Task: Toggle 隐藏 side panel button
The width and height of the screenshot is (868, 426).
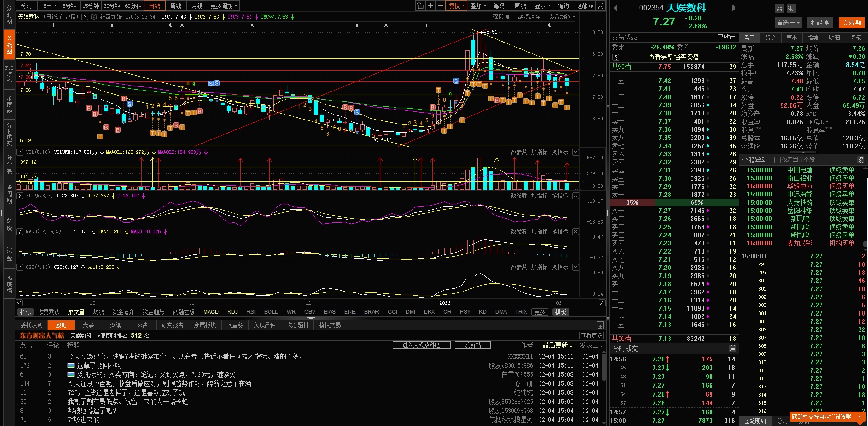Action: coord(584,6)
